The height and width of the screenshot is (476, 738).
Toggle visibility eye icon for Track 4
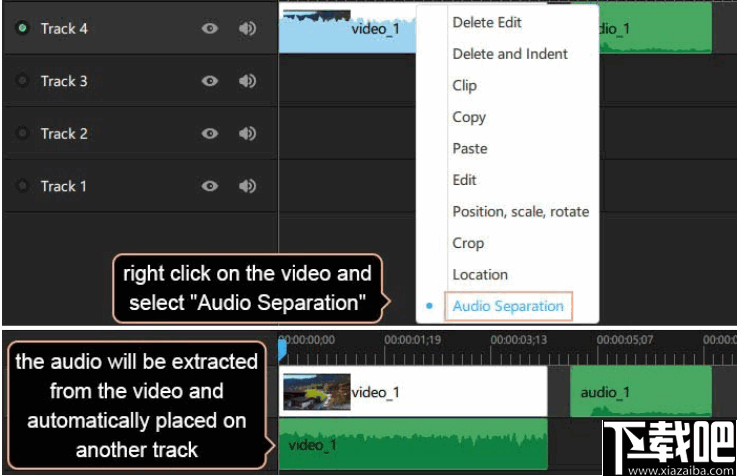(210, 28)
